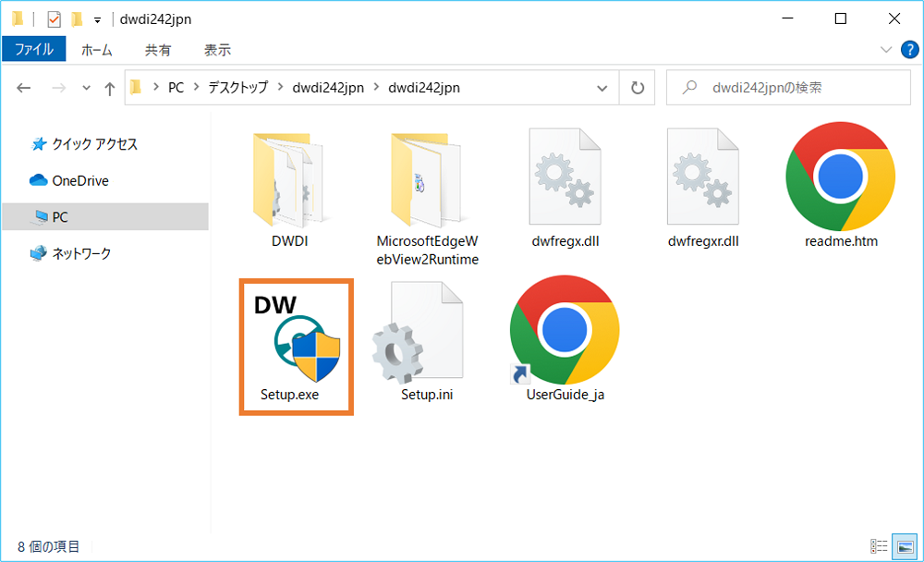Go up one folder level
Image resolution: width=924 pixels, height=562 pixels.
(110, 89)
